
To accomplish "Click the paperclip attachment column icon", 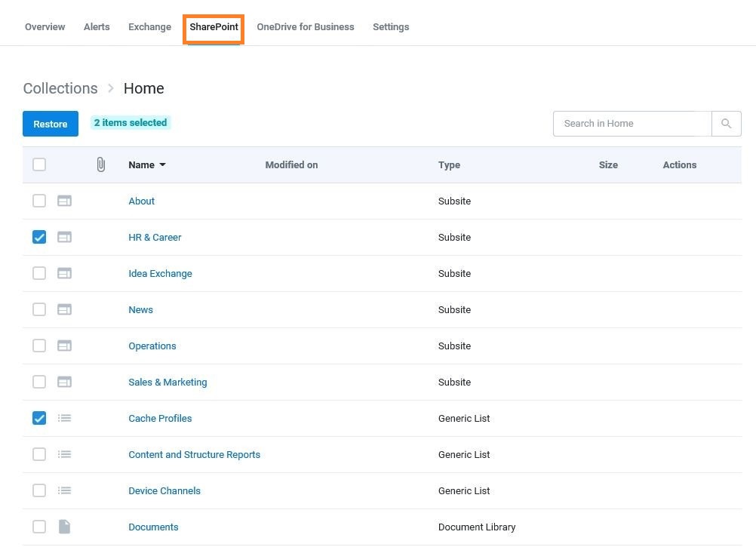I will (101, 164).
